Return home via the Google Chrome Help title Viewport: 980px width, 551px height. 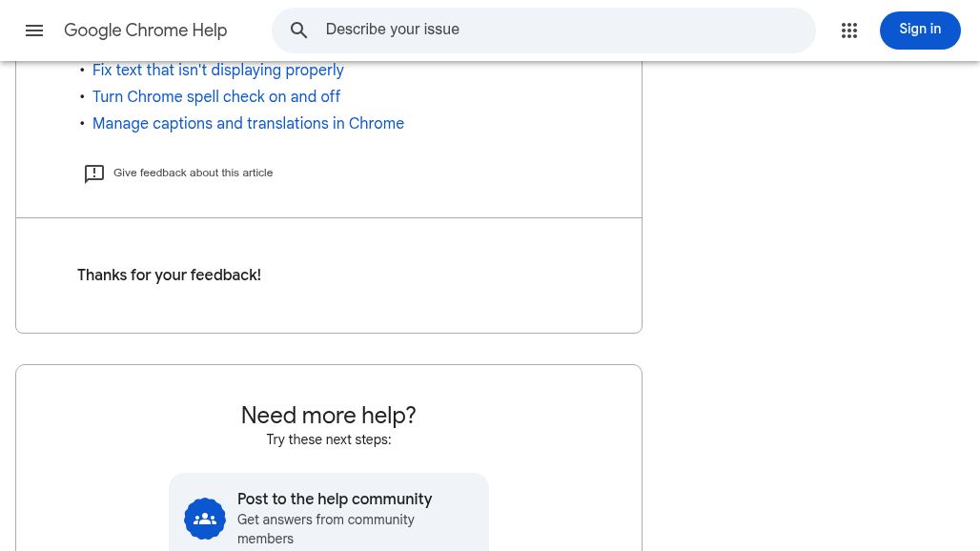point(146,31)
